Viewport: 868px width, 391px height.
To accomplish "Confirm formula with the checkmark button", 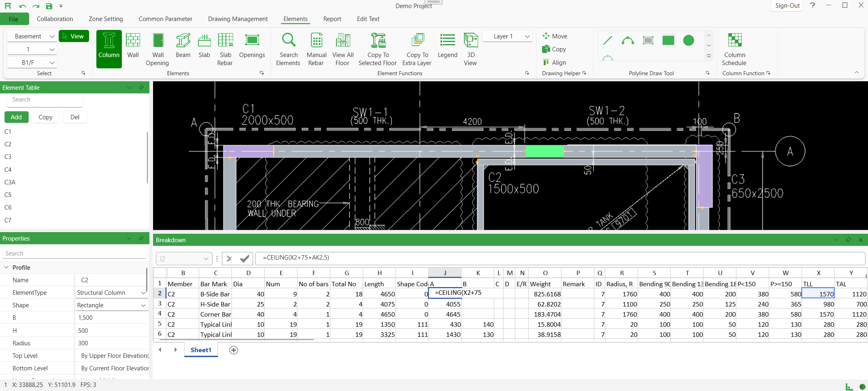I will pos(245,258).
